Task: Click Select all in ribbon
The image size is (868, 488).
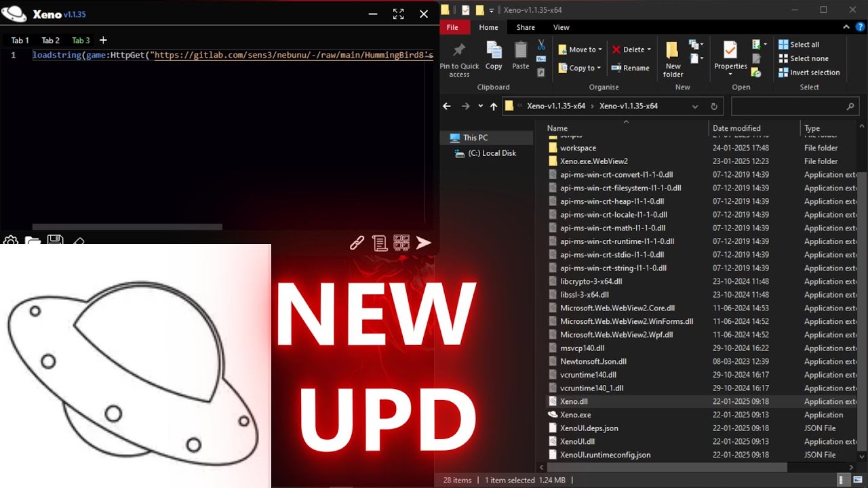Action: [x=799, y=45]
